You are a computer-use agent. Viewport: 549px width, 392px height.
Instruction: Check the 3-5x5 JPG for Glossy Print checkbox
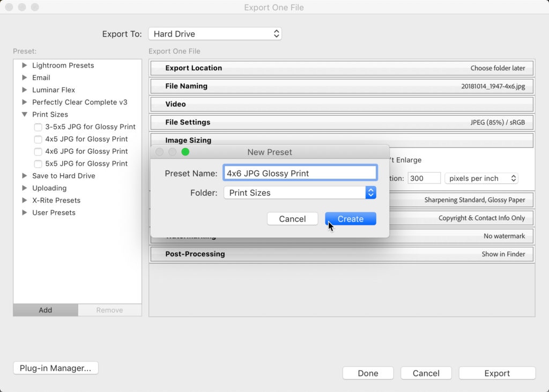[38, 127]
